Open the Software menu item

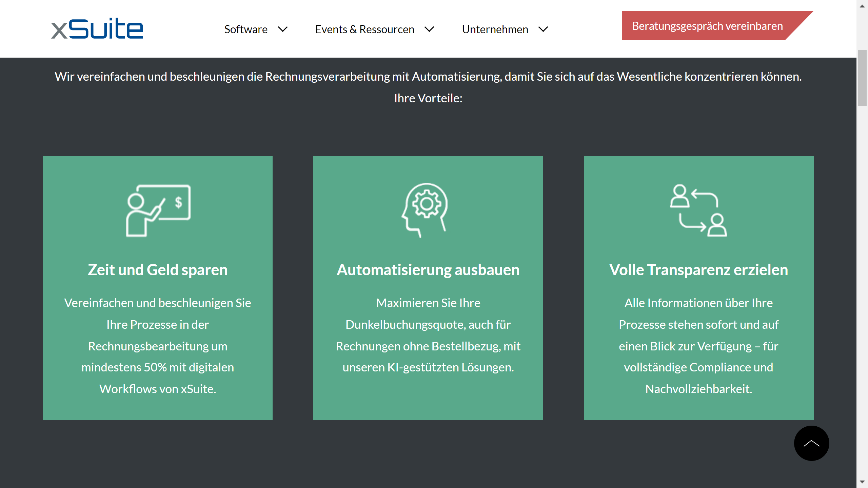click(246, 29)
